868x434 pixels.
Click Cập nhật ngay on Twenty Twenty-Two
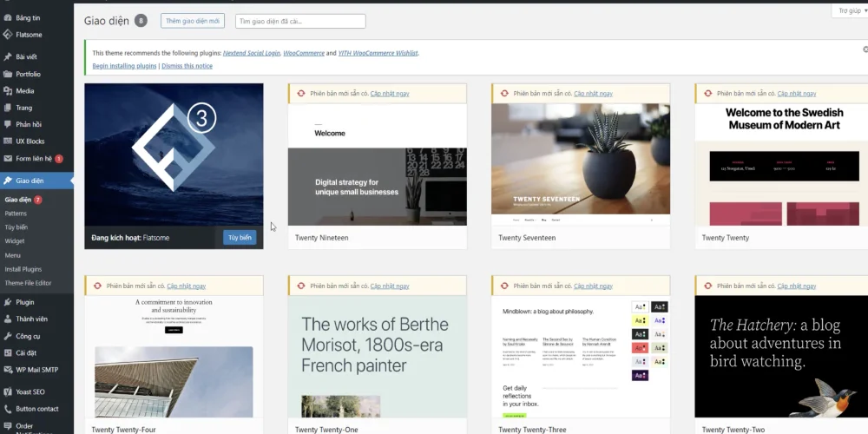797,286
